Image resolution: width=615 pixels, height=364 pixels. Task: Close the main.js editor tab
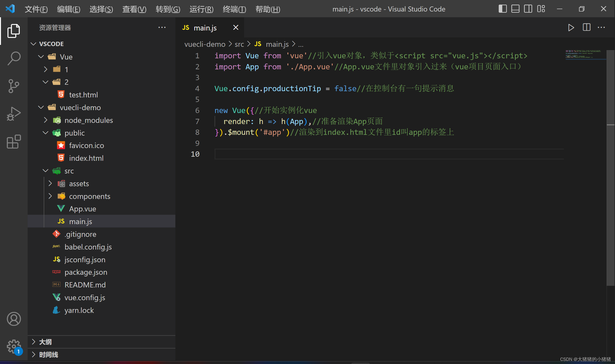click(236, 27)
